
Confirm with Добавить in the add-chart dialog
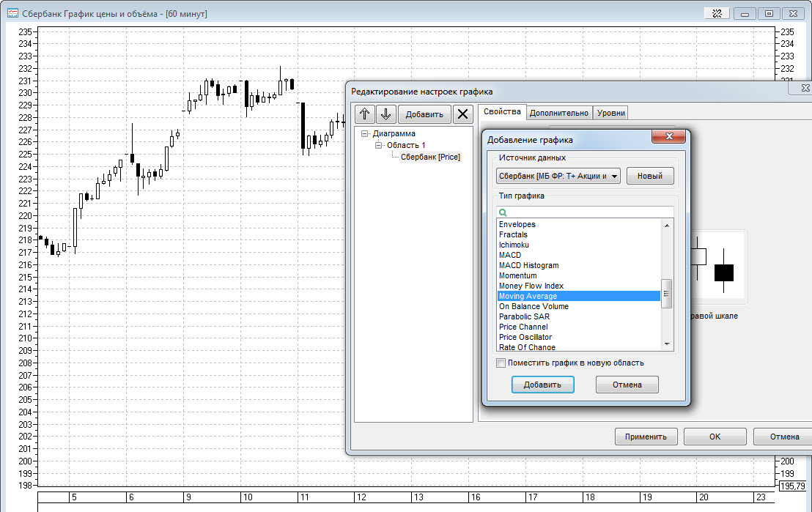pos(543,385)
